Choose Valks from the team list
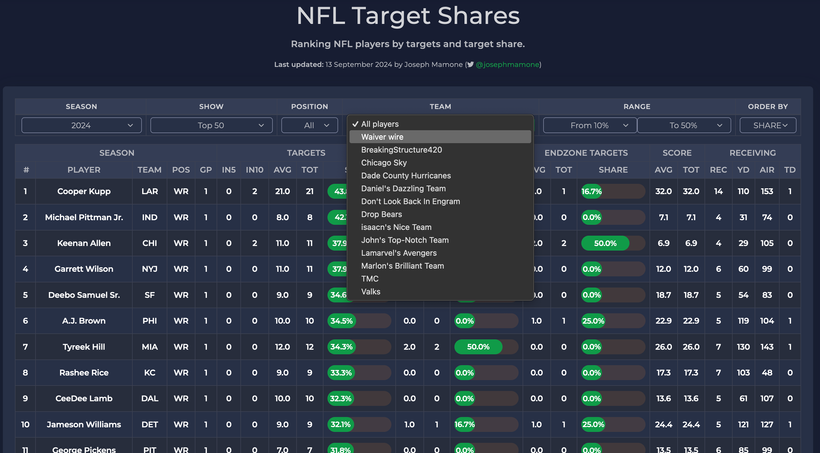 point(440,292)
